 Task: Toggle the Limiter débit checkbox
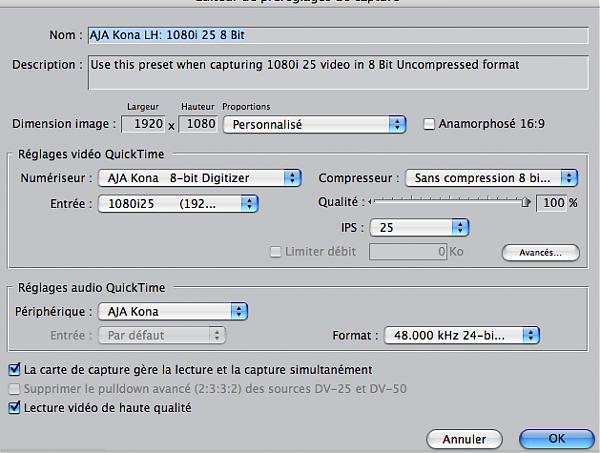click(275, 252)
